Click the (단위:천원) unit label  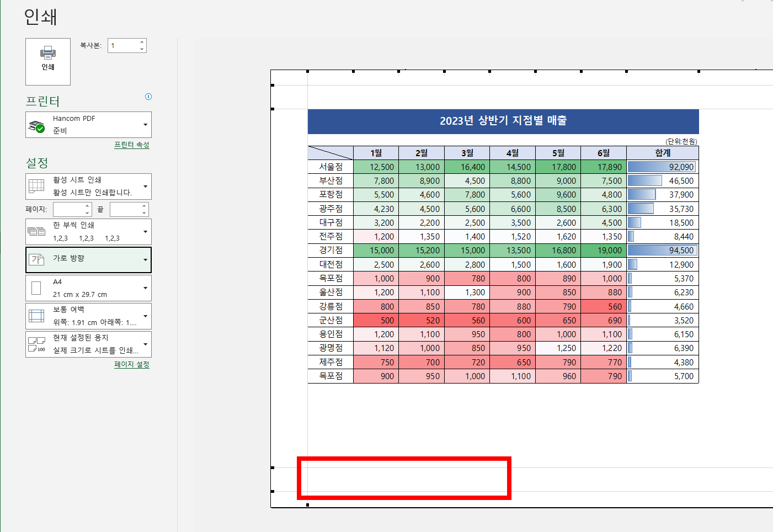[x=681, y=141]
